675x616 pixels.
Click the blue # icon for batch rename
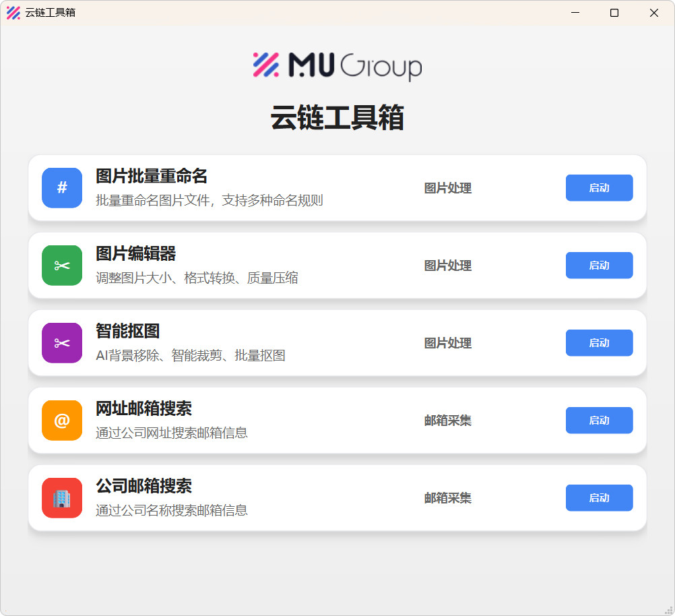tap(62, 188)
